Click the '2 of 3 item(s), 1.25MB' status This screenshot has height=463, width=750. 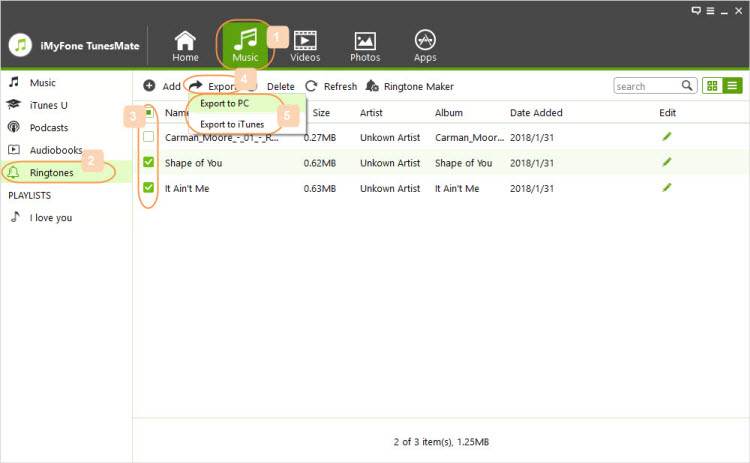(x=441, y=442)
